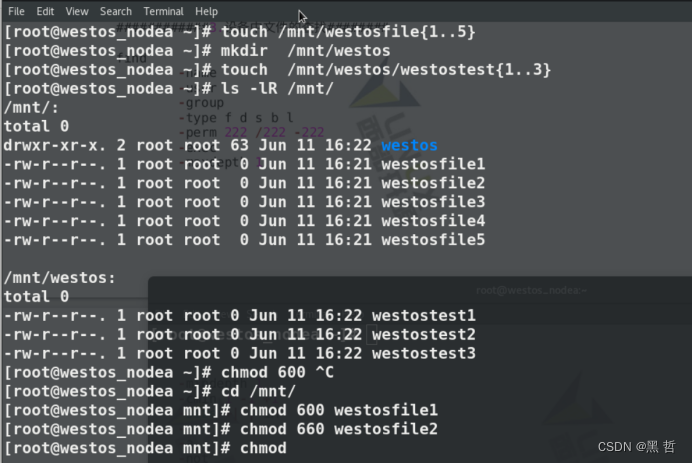This screenshot has height=463, width=692.
Task: Click the last chmod prompt line
Action: point(264,448)
